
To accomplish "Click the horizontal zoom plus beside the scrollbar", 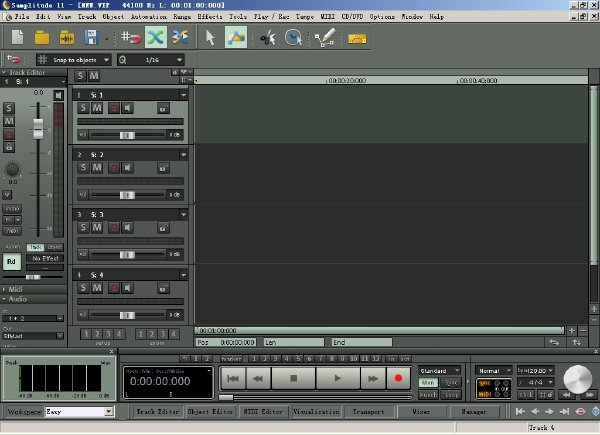I will [x=572, y=331].
